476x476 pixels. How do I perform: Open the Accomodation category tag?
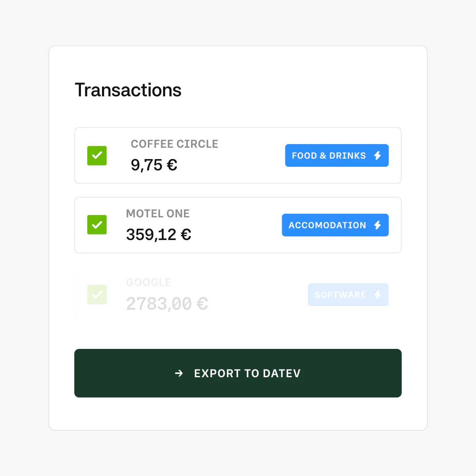(327, 225)
